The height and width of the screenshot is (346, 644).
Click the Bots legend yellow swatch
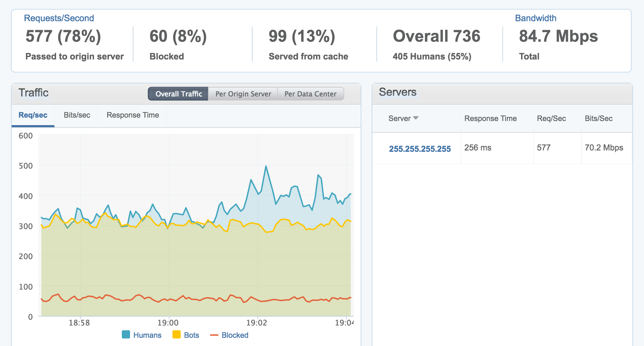tap(177, 335)
